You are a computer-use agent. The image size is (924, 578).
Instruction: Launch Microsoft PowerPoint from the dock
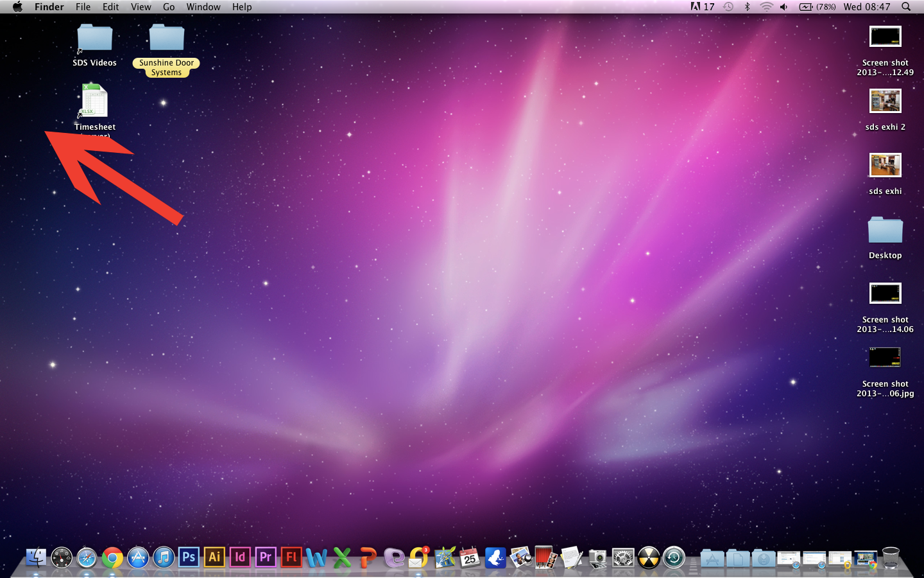(x=368, y=557)
